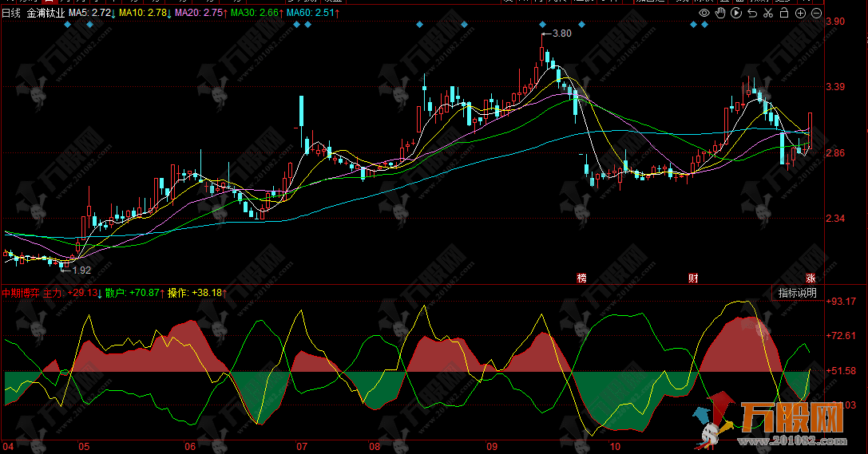This screenshot has height=454, width=868.
Task: Click the red 涨 event marker
Action: click(811, 278)
